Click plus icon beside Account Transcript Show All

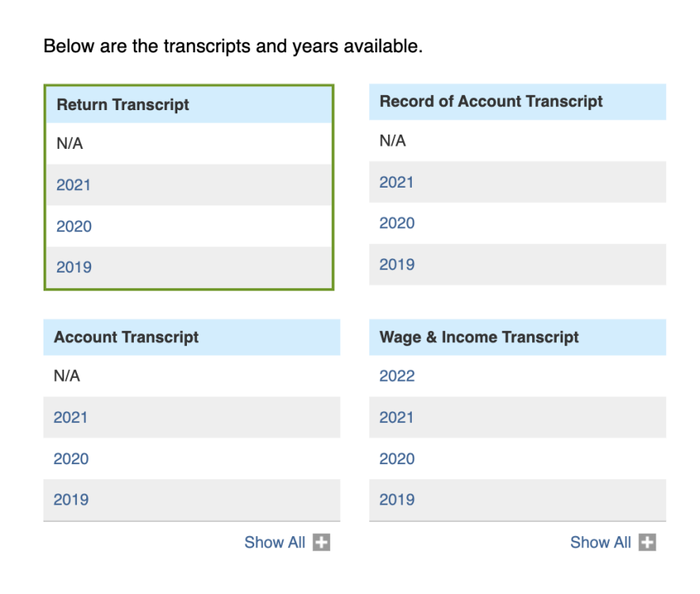point(321,543)
